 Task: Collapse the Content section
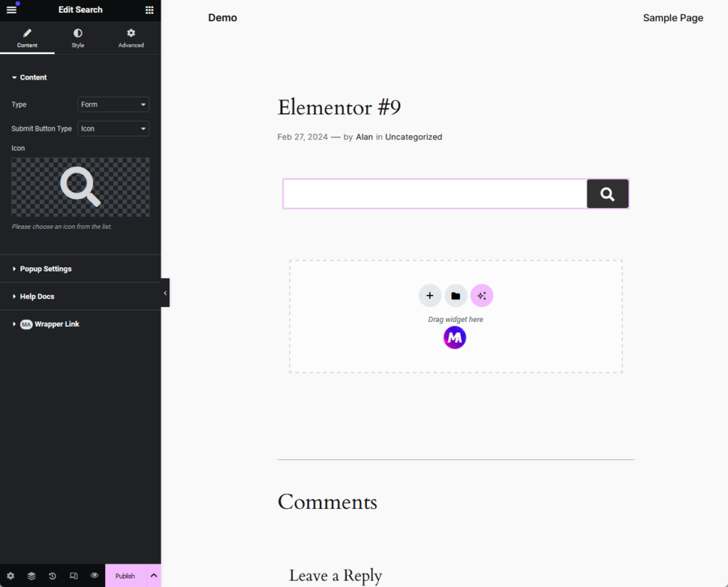[x=29, y=77]
